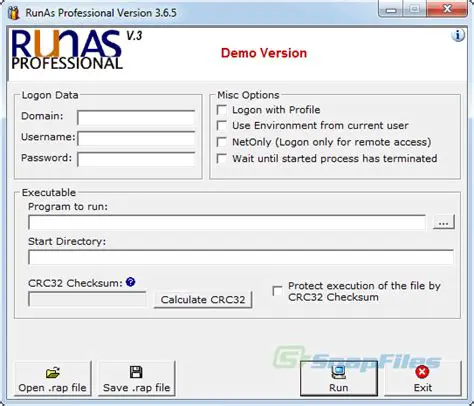Open a .rap file
This screenshot has width=474, height=406.
[52, 379]
